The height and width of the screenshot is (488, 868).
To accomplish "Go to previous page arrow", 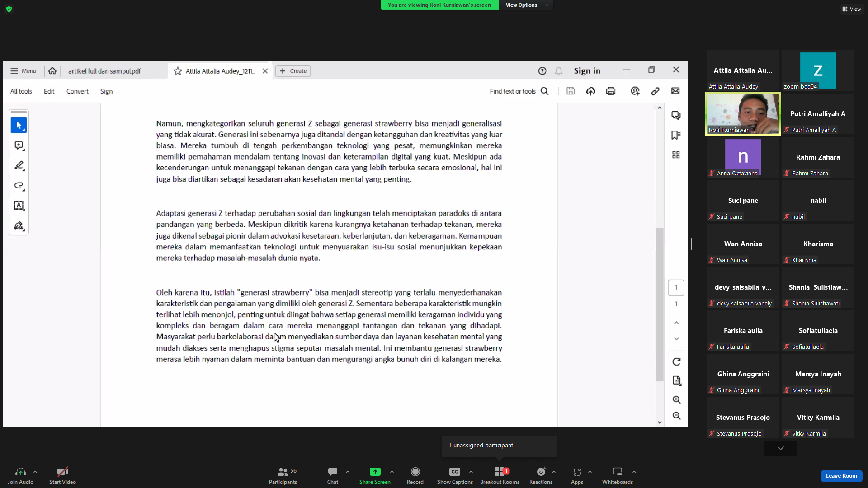I will [x=676, y=323].
